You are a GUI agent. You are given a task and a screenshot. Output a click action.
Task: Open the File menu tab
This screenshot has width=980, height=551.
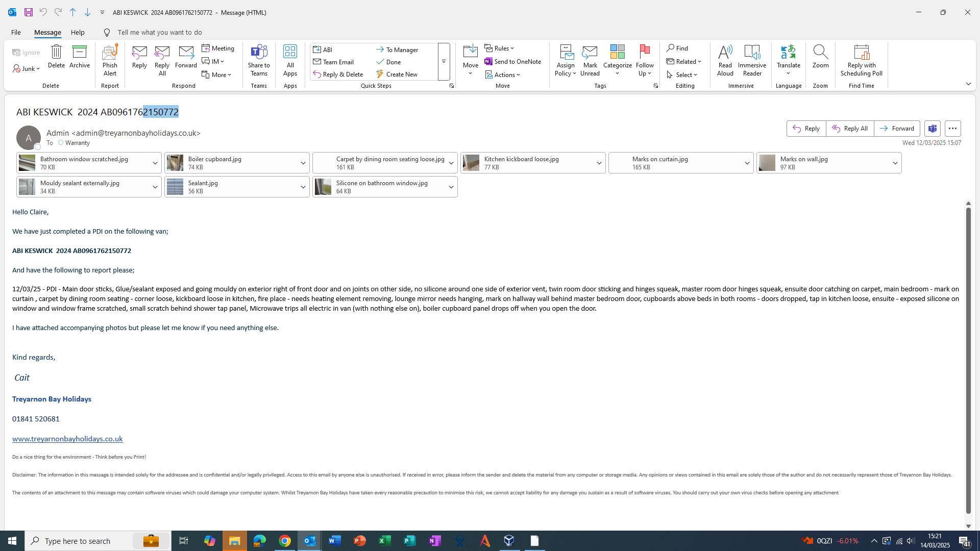click(16, 32)
